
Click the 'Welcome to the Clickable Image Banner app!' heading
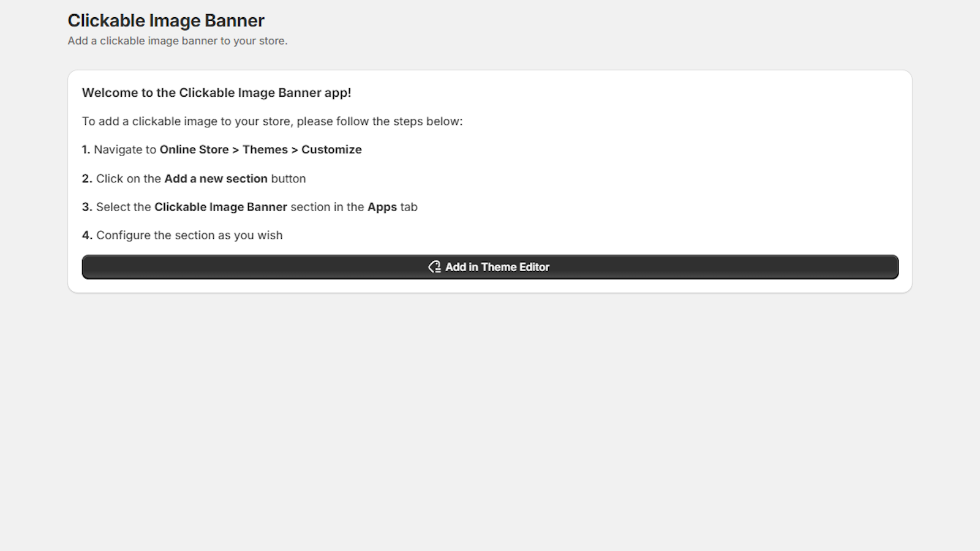point(217,92)
